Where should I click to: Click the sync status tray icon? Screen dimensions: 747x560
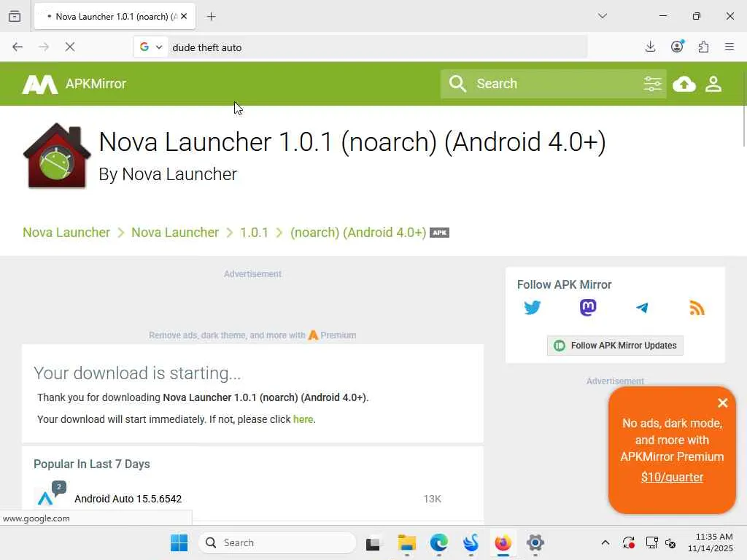click(628, 542)
